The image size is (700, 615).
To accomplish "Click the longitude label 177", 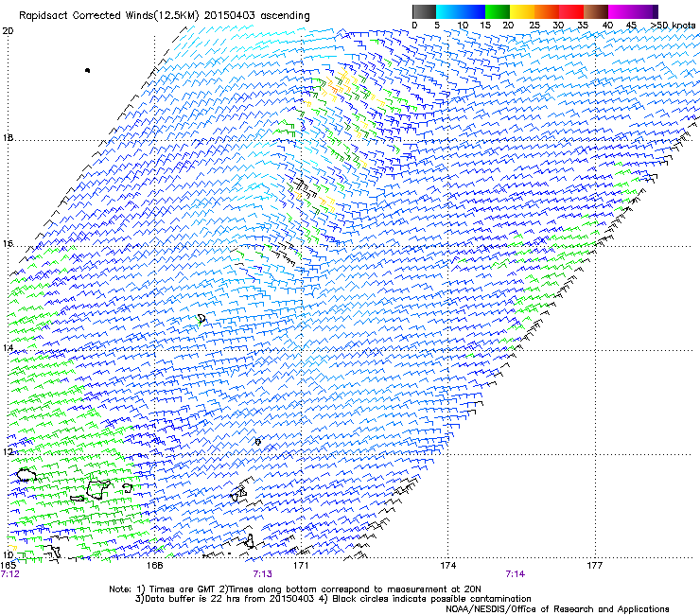I will 595,566.
